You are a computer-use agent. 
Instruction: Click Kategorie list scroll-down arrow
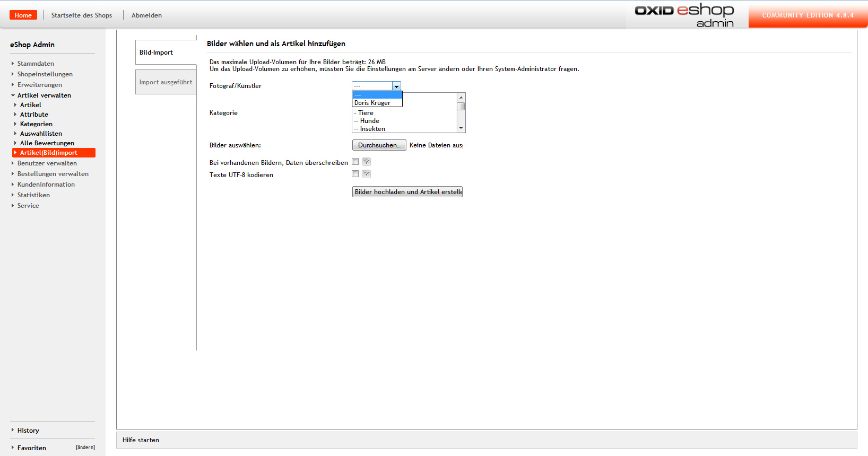point(461,128)
